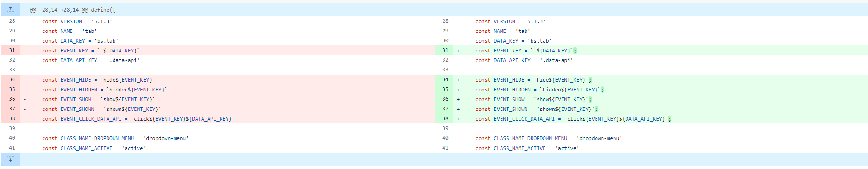Select left line number 34

point(12,79)
